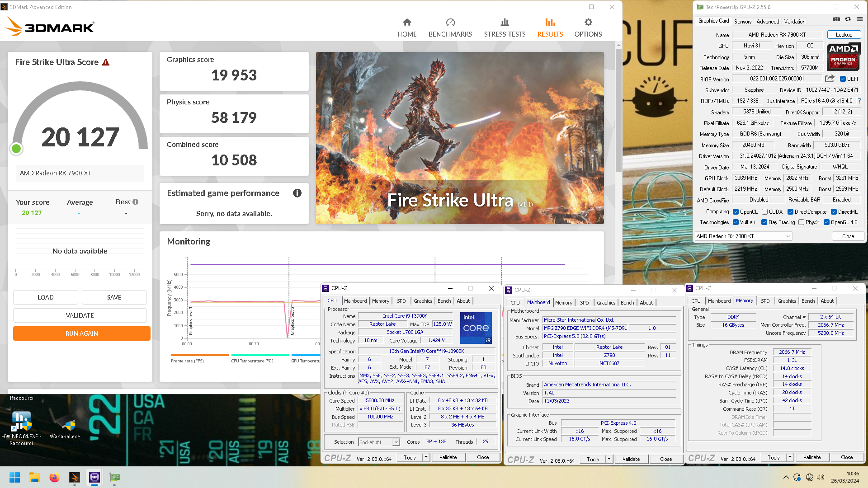Open STRESS TESTS in 3DMark
Image resolution: width=868 pixels, height=488 pixels.
pyautogui.click(x=505, y=28)
